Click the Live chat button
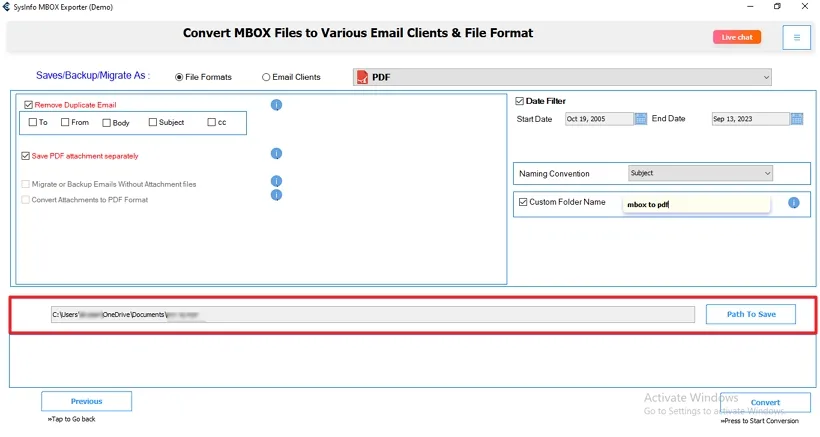This screenshot has height=437, width=820. pyautogui.click(x=737, y=37)
